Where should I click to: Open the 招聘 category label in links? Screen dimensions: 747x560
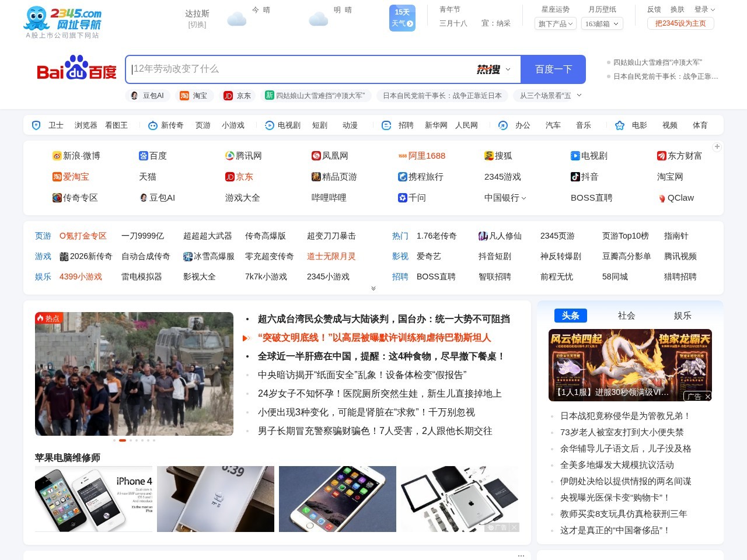(x=400, y=276)
